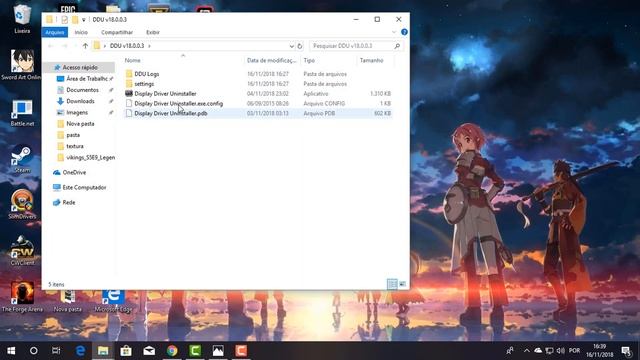Select the Display Driver Uninstaller application
The width and height of the screenshot is (640, 360).
point(165,93)
